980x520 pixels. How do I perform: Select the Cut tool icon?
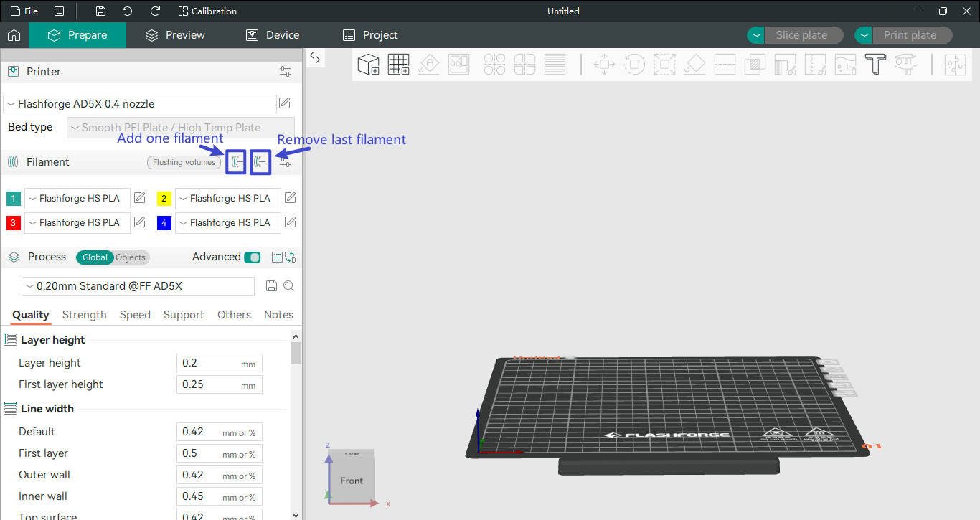pos(725,65)
